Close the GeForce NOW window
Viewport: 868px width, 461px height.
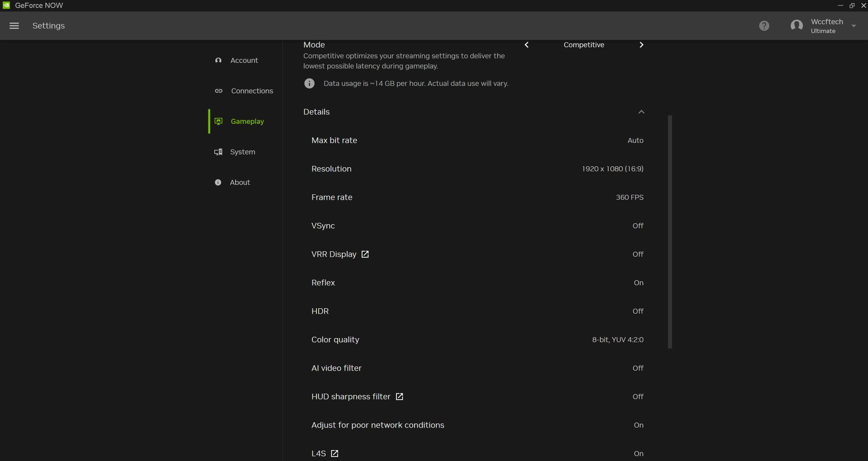tap(863, 5)
